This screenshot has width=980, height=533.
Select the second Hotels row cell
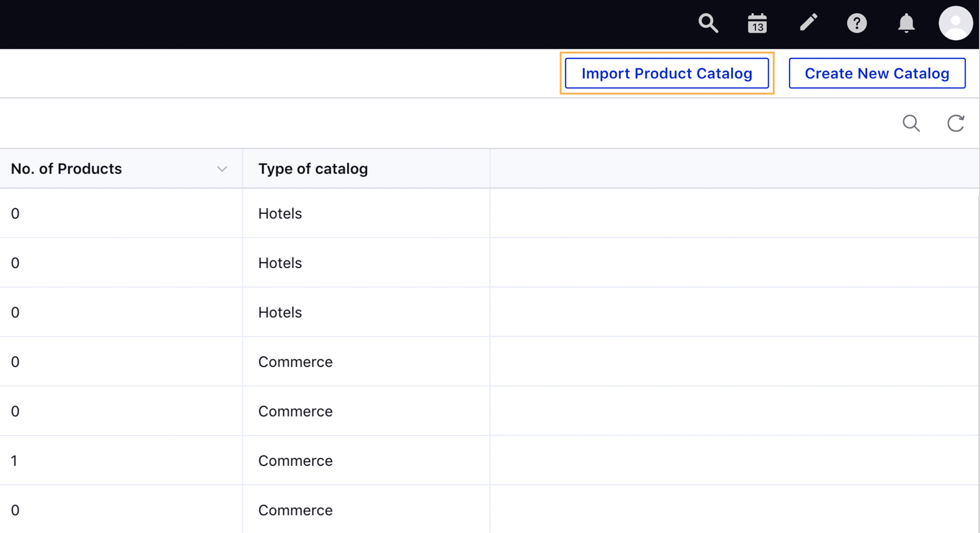(366, 263)
